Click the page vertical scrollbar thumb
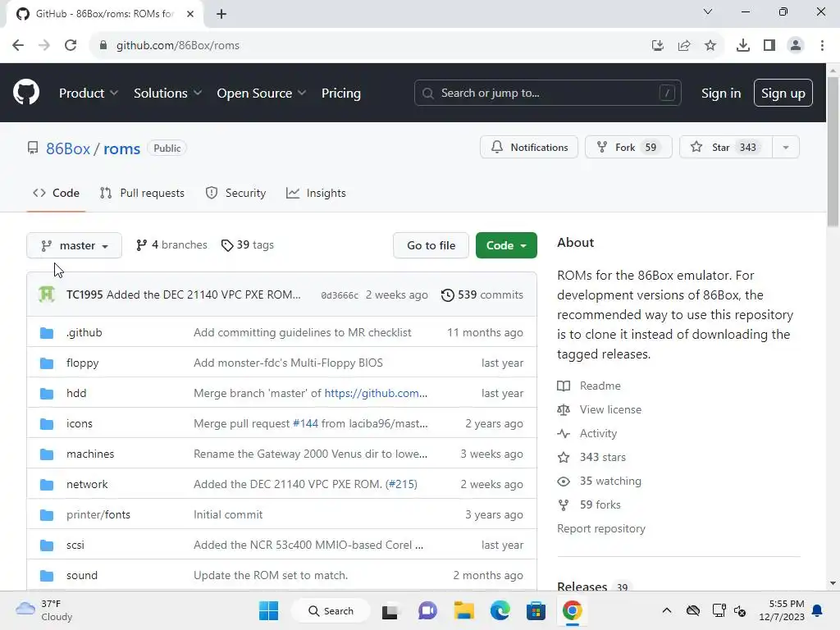This screenshot has height=630, width=840. pyautogui.click(x=833, y=152)
